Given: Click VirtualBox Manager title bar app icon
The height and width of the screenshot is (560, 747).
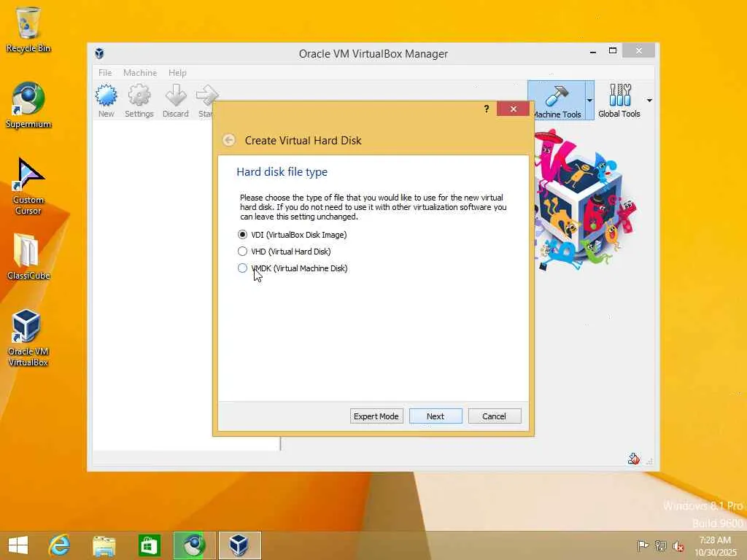Looking at the screenshot, I should point(99,53).
